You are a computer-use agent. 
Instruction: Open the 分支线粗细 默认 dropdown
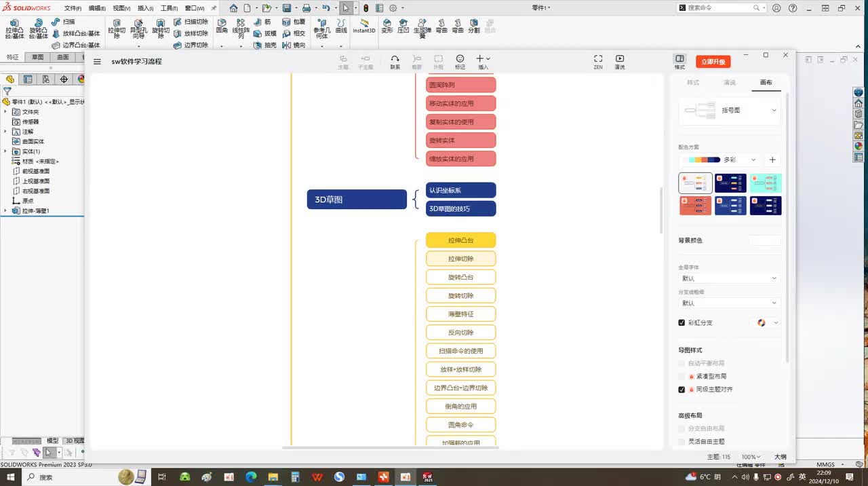[x=730, y=303]
